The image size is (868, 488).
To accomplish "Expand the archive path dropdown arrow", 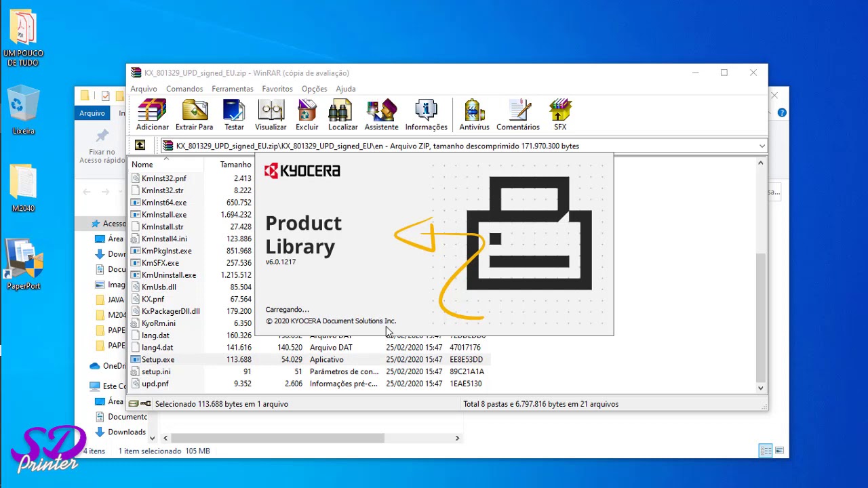I will coord(762,146).
